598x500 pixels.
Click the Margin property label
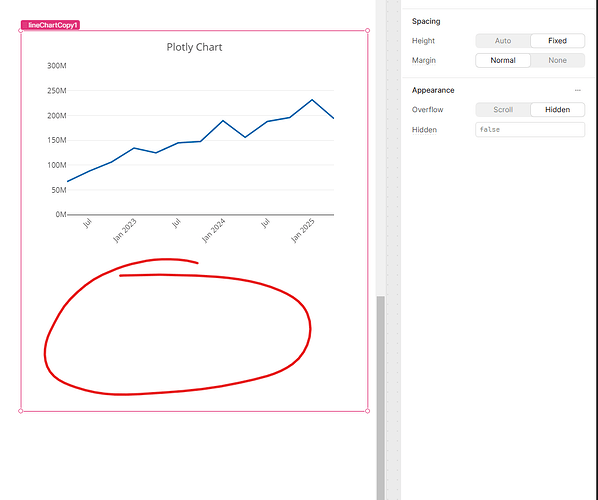pyautogui.click(x=424, y=60)
